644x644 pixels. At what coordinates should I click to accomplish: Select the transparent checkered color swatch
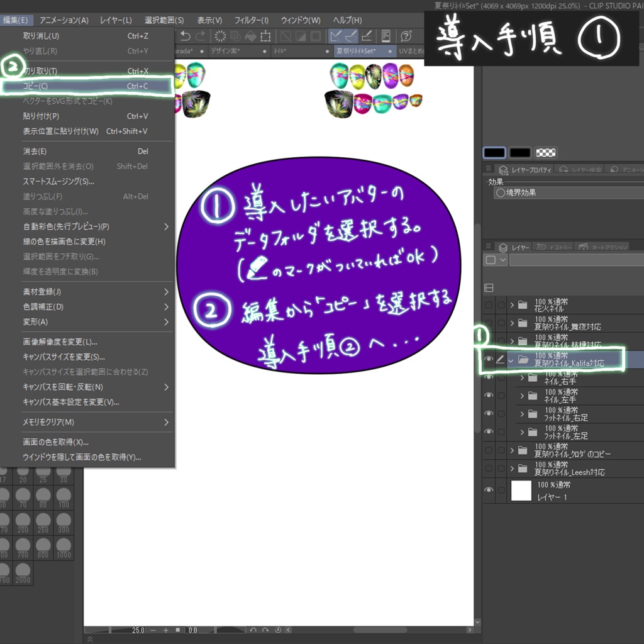[545, 153]
